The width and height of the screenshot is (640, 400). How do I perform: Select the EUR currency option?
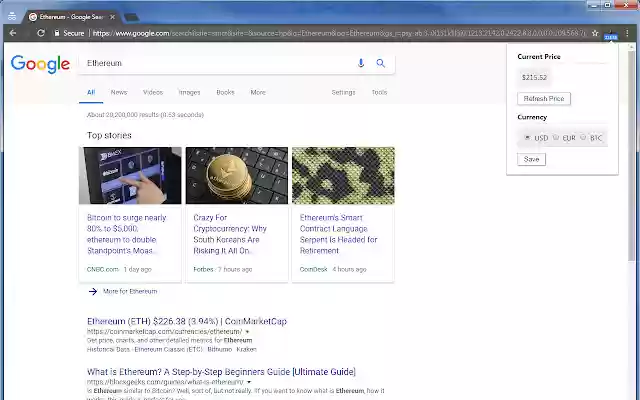point(556,138)
